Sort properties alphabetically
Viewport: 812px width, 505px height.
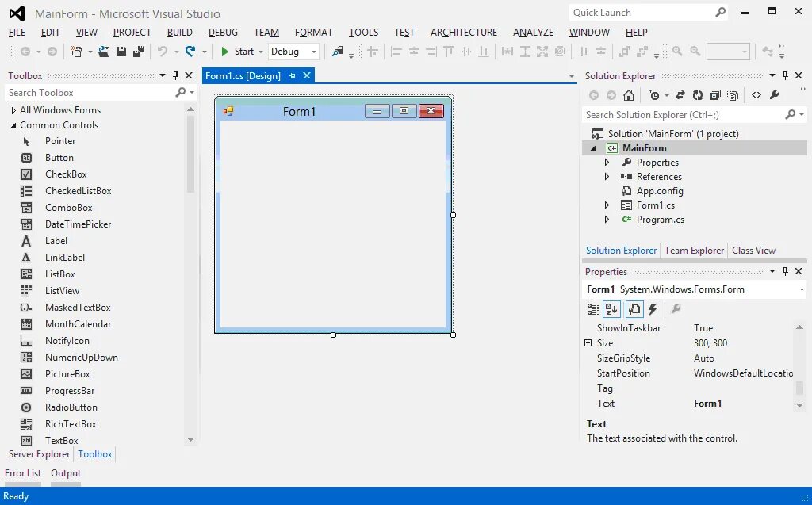(611, 309)
